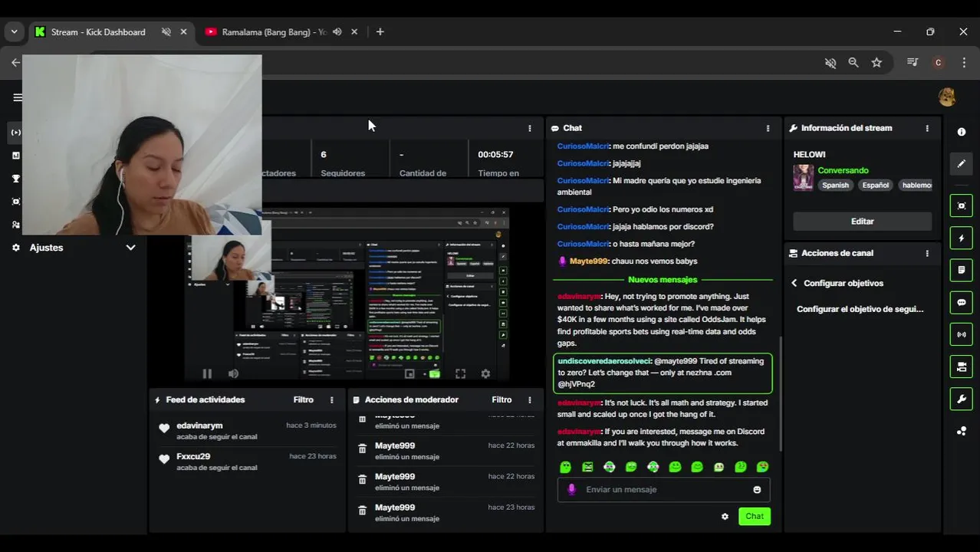
Task: Open the trophy achievements sidebar icon
Action: click(16, 179)
